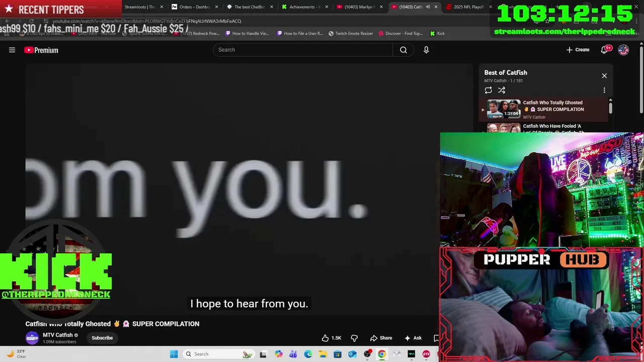Mute the current Catfish tab speaker icon

pos(428,7)
